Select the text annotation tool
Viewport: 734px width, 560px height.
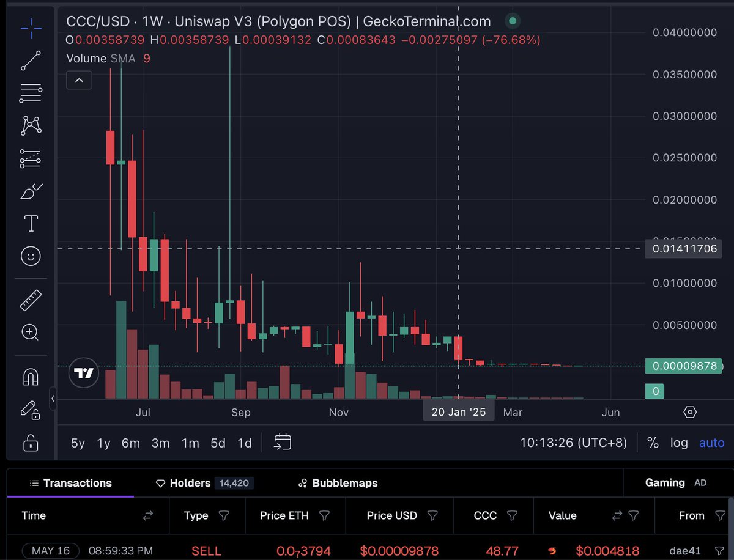[31, 223]
